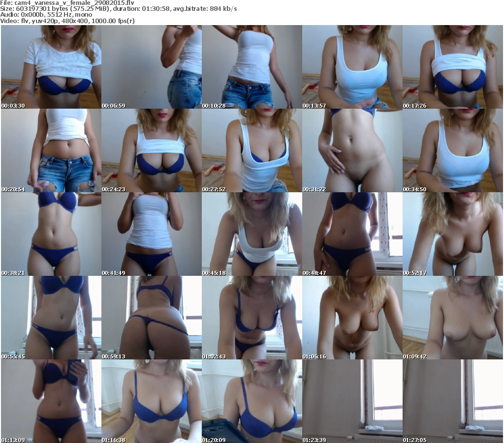Select the frame labeled 01:16:38
The height and width of the screenshot is (443, 504).
point(152,401)
